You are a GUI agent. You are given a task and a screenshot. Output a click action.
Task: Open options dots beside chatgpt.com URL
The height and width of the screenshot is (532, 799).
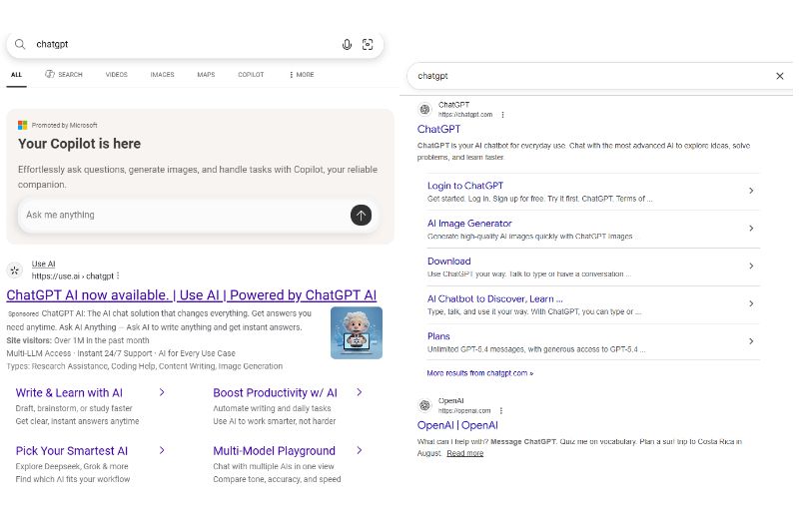(502, 115)
